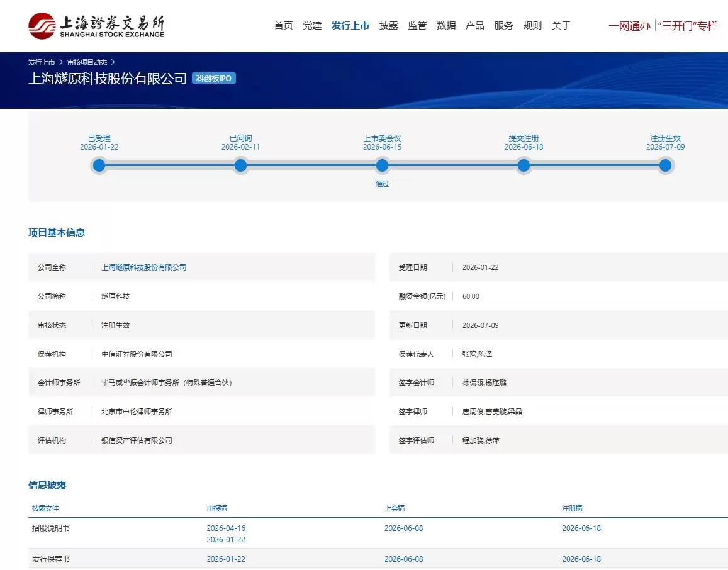Viewport: 728px width, 570px height.
Task: Open the 规则 menu item
Action: click(x=532, y=26)
